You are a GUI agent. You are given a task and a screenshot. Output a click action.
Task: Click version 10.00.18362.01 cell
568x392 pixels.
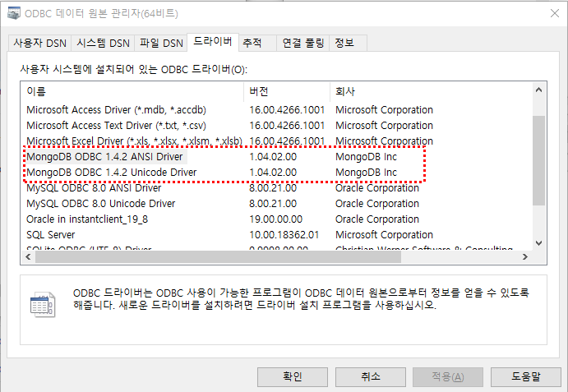click(x=284, y=235)
